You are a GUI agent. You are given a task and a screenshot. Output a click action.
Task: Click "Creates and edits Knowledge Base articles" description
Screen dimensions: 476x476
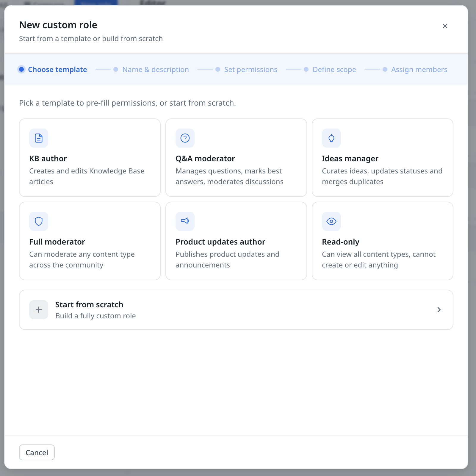(x=87, y=176)
